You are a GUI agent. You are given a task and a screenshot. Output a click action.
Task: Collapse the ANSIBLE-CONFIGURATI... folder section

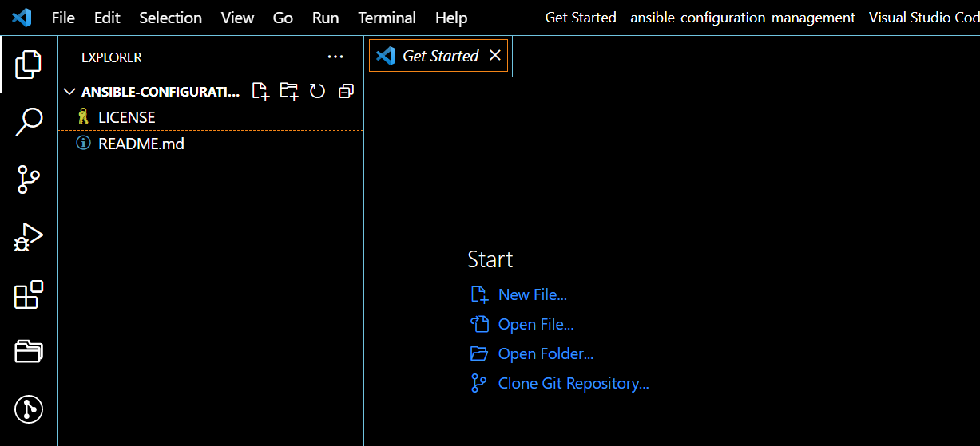click(x=69, y=91)
